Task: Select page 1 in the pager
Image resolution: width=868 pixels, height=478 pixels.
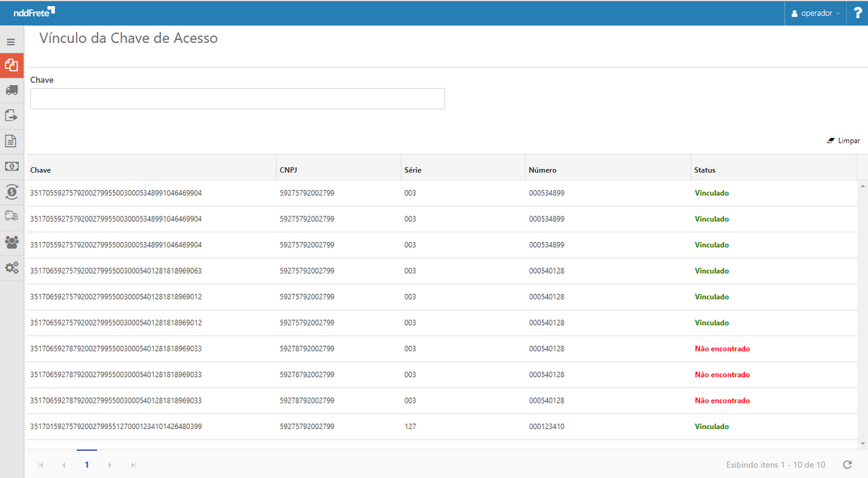Action: pos(87,465)
